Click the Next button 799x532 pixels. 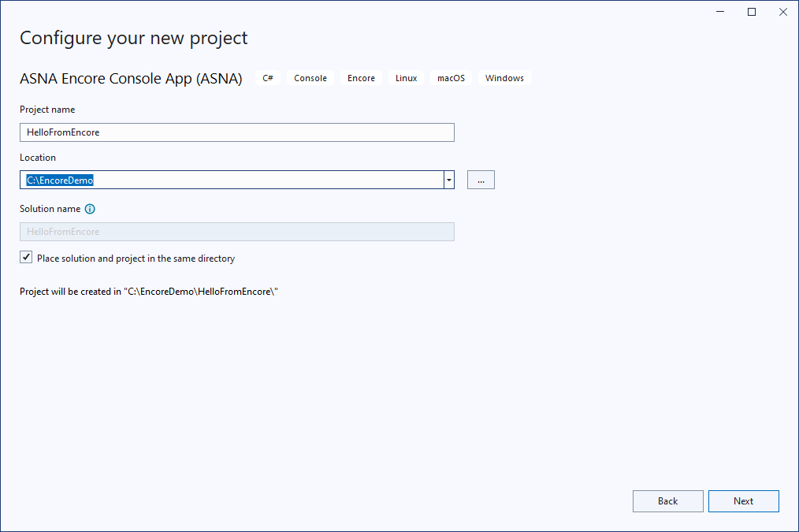pos(744,501)
